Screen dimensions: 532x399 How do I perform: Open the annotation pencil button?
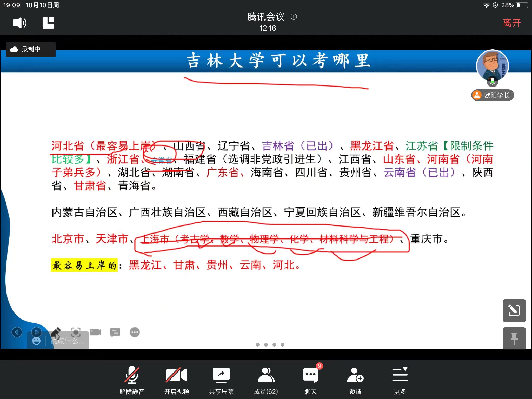pos(514,310)
